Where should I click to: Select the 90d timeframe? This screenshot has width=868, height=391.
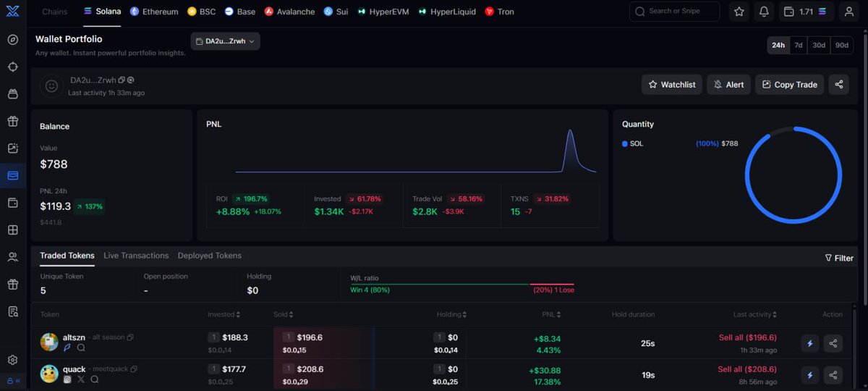(842, 45)
